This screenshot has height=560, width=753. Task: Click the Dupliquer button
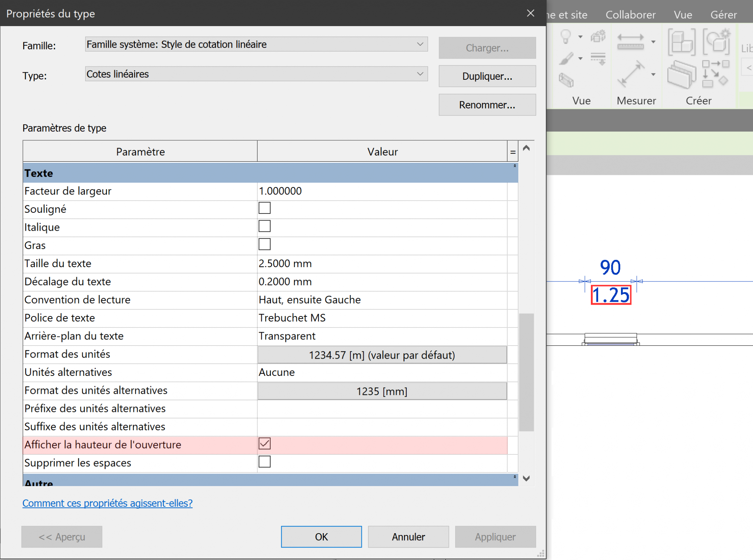pos(487,76)
